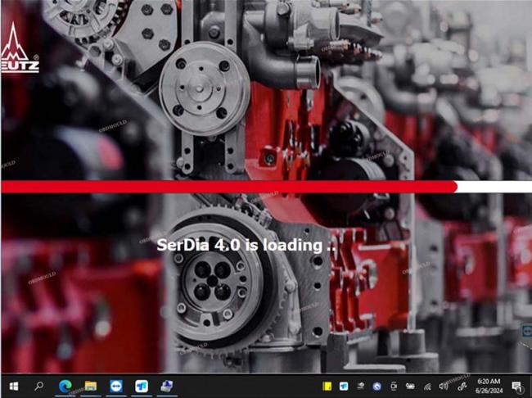This screenshot has width=532, height=398.
Task: Open TeamViewer from the taskbar
Action: pyautogui.click(x=115, y=386)
